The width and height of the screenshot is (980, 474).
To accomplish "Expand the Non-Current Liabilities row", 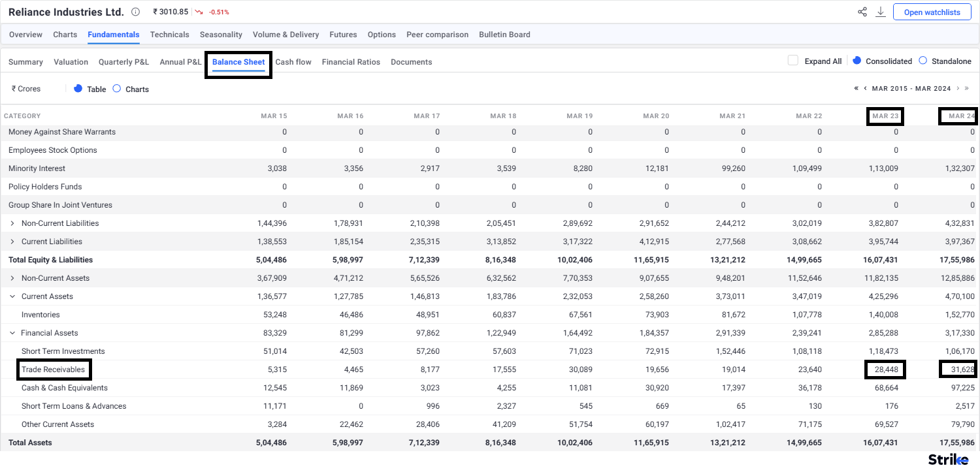I will 12,223.
